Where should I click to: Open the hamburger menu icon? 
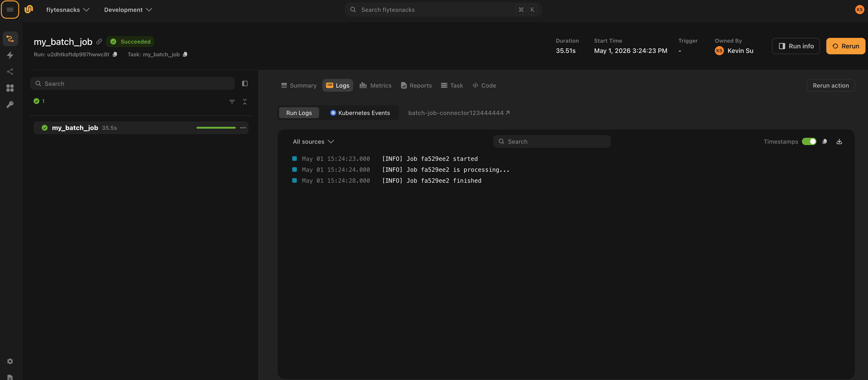10,10
